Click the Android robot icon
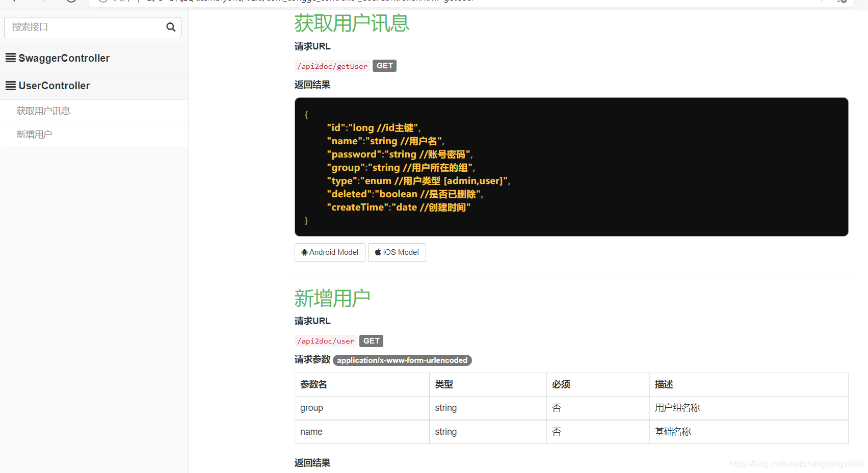The width and height of the screenshot is (868, 473). 304,252
